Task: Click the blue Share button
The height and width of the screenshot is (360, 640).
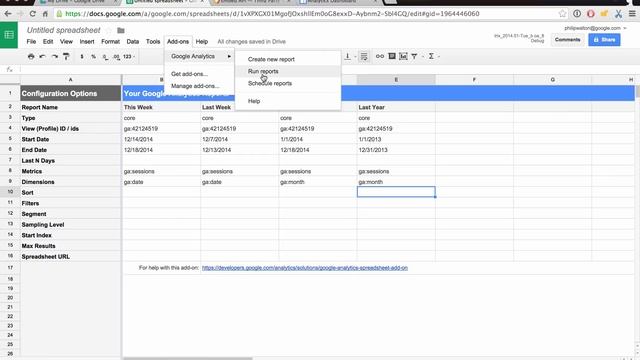Action: (x=604, y=40)
